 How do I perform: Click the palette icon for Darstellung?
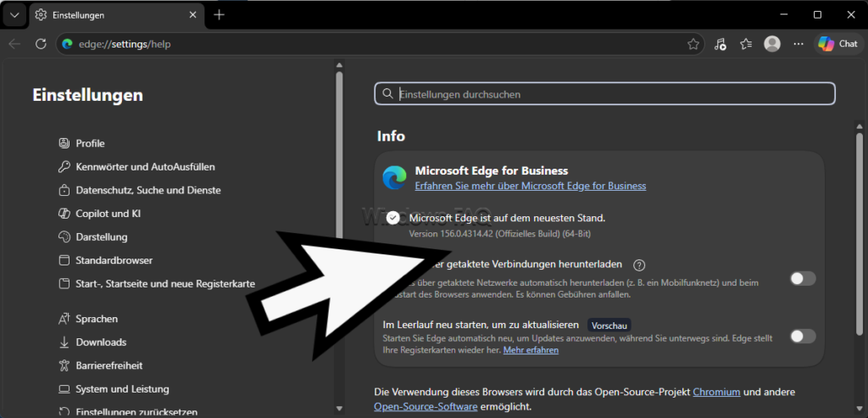64,237
